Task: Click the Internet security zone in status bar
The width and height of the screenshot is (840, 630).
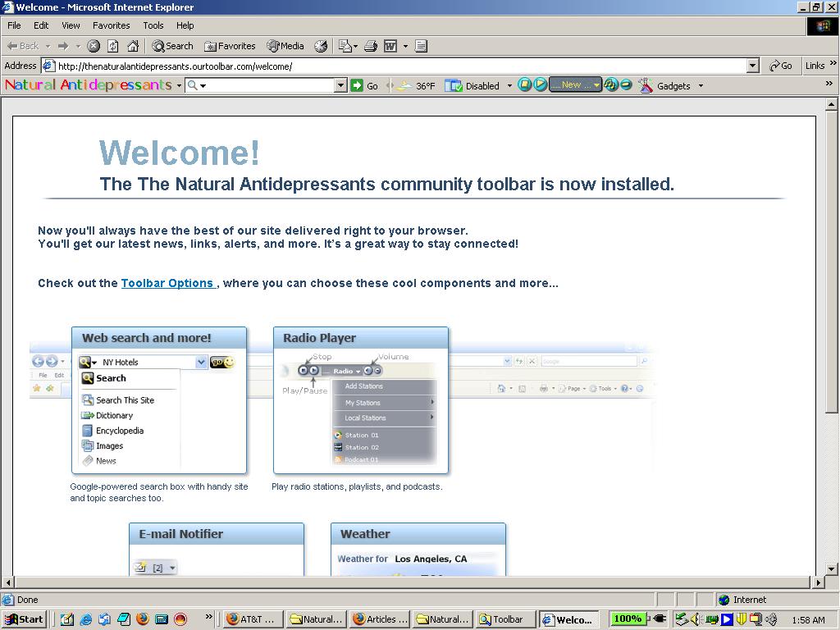Action: 742,600
